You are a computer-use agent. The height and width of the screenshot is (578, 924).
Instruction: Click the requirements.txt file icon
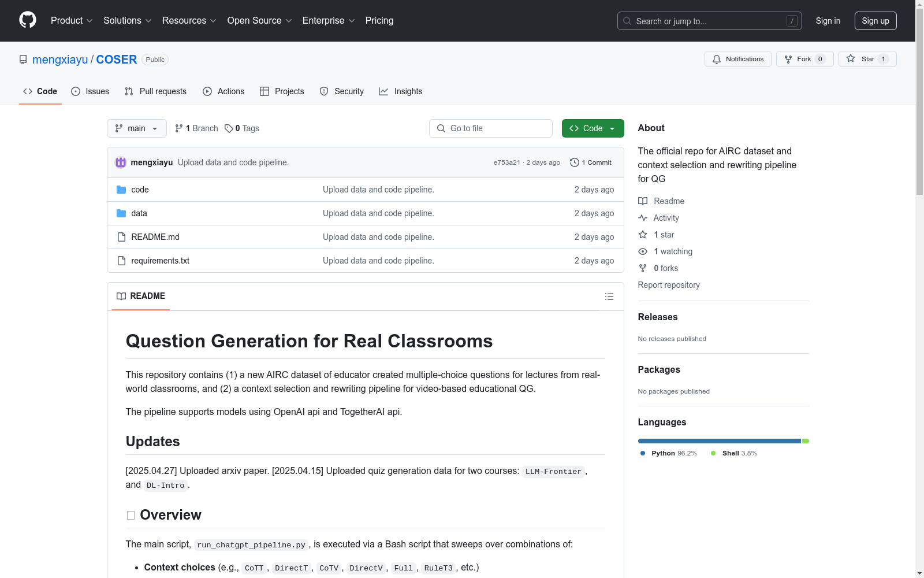coord(121,261)
